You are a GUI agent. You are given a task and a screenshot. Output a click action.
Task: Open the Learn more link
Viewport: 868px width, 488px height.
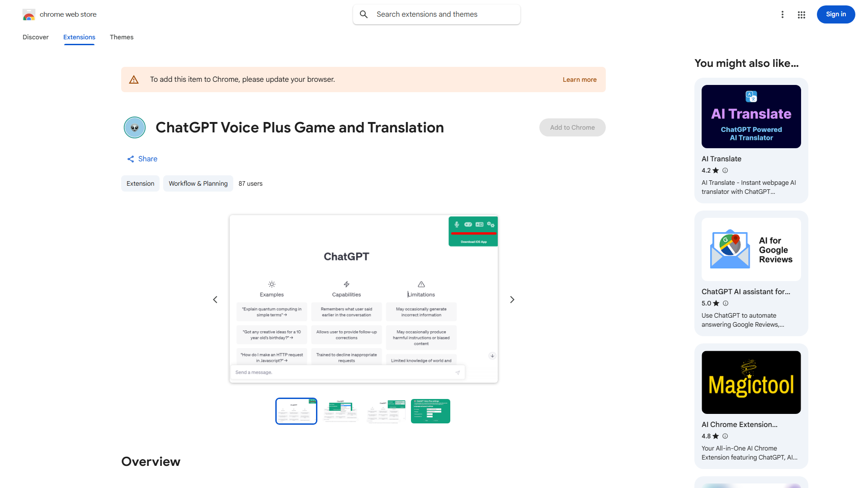click(x=579, y=79)
